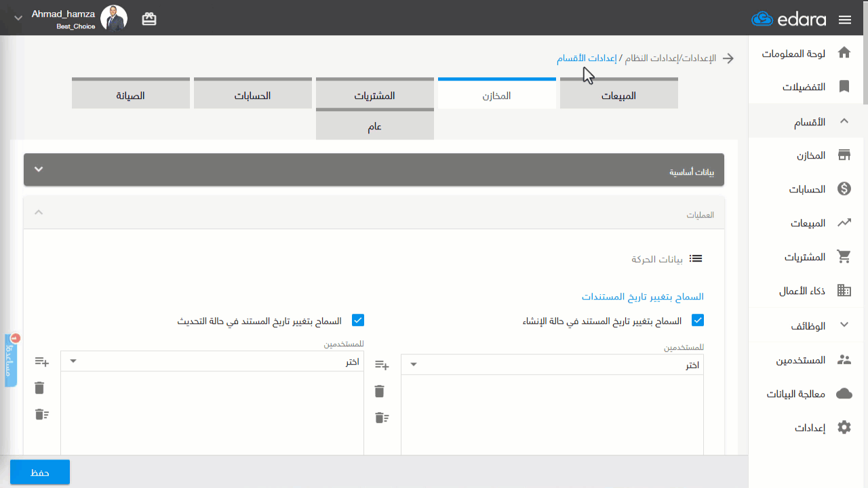Open the مساعدة help side tab

(11, 360)
